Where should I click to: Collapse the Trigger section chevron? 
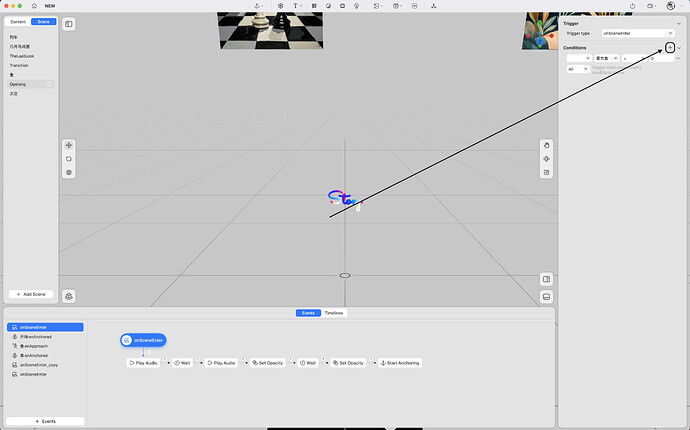coord(680,23)
